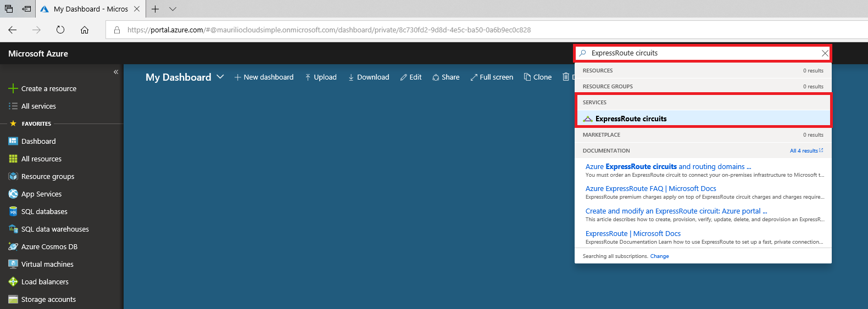Click the Microsoft Azure header title
The width and height of the screenshot is (868, 309).
click(x=38, y=54)
